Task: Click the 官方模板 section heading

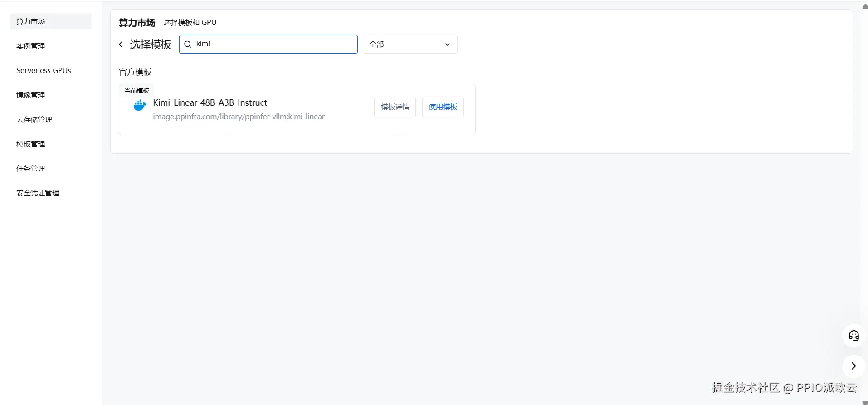Action: 135,72
